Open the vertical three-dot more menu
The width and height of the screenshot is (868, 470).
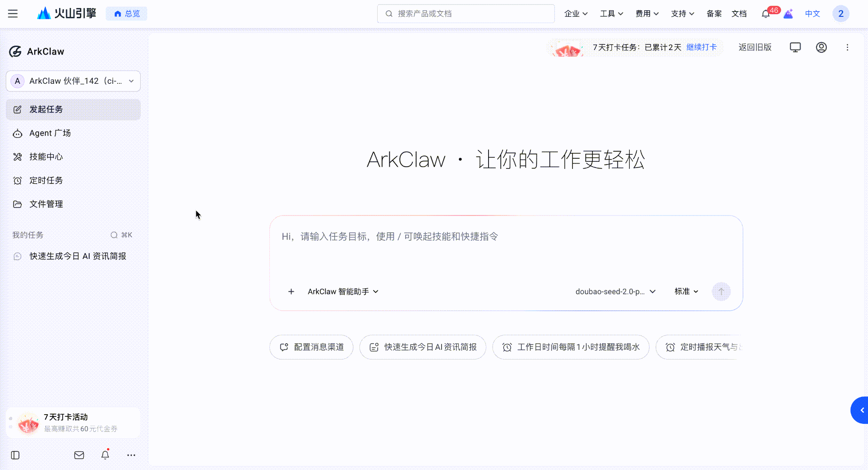(x=847, y=47)
